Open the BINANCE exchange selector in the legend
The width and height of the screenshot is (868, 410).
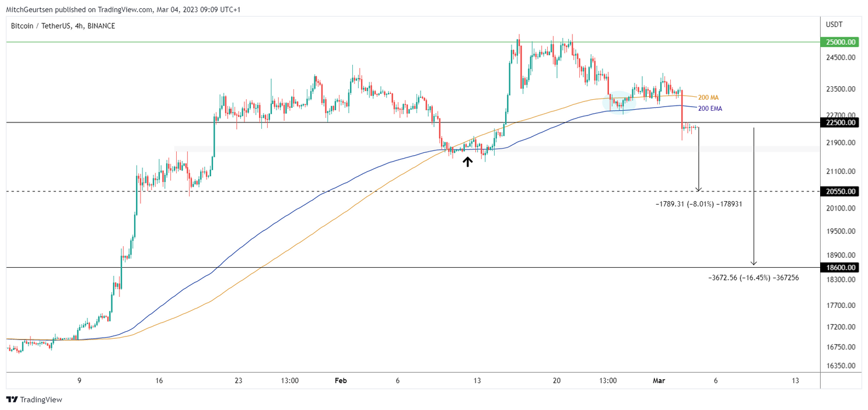click(100, 26)
